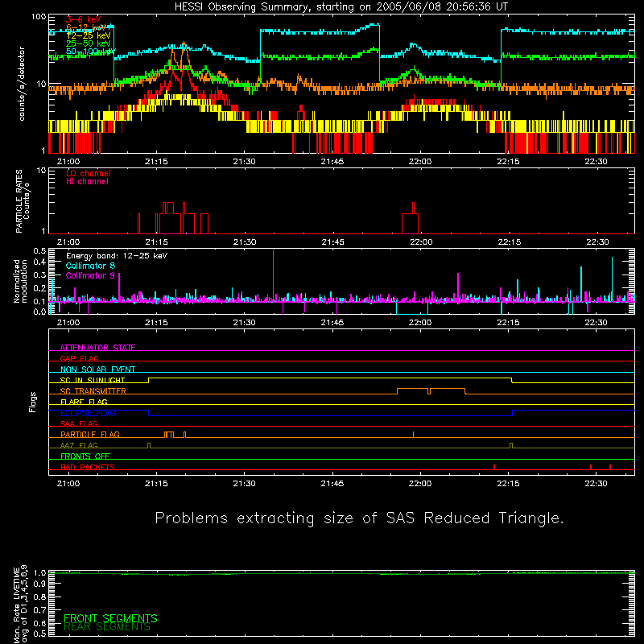644x644 pixels.
Task: Click the FLARE FLAG label
Action: point(84,402)
